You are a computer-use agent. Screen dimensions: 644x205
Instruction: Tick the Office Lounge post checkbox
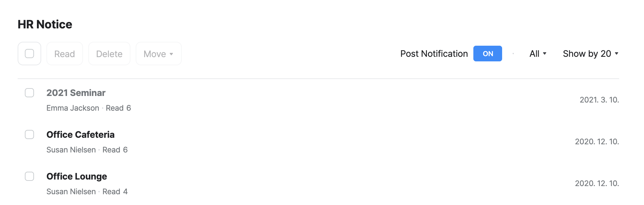(29, 176)
